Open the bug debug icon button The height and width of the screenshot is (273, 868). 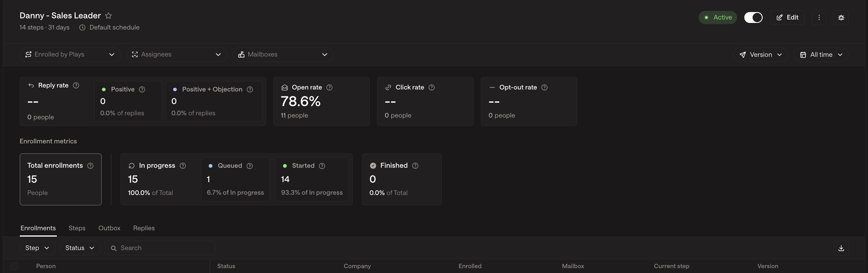click(x=841, y=17)
